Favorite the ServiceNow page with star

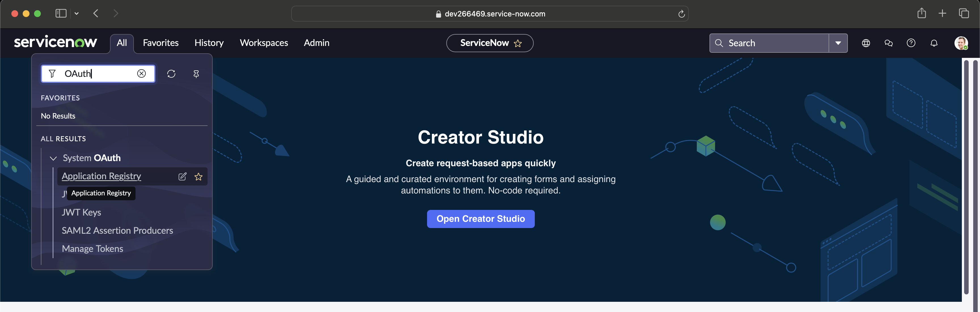(518, 43)
